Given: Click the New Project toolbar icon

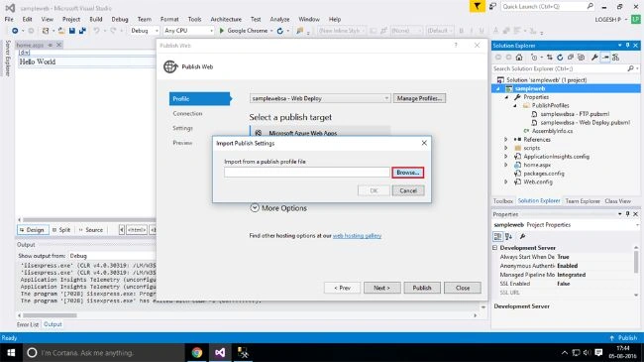Looking at the screenshot, I should click(46, 31).
